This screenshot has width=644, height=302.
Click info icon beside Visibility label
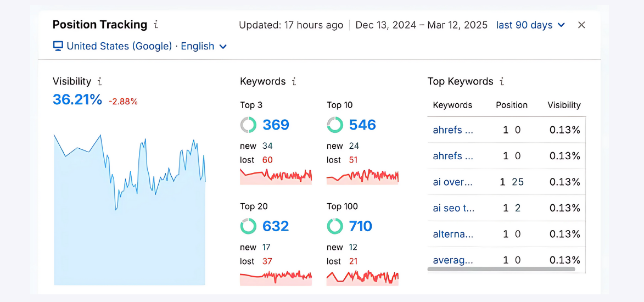tap(99, 81)
